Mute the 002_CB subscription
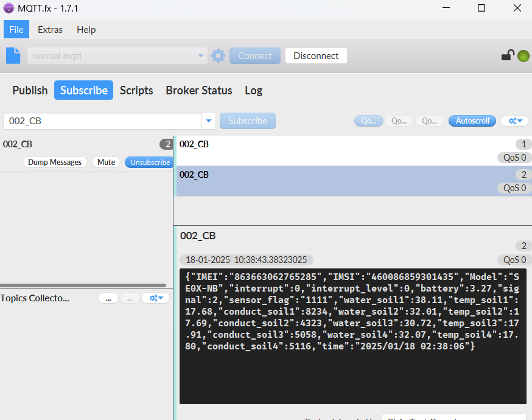Screen dimensions: 532x420 (106, 162)
